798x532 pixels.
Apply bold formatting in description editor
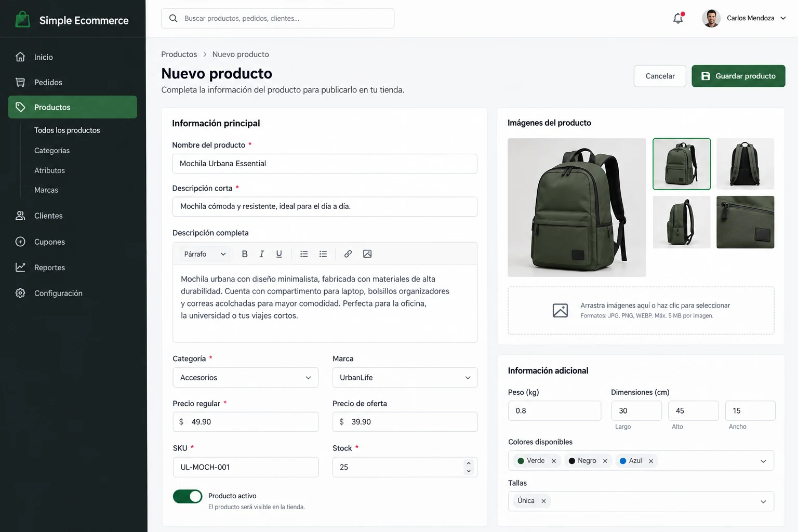tap(245, 254)
